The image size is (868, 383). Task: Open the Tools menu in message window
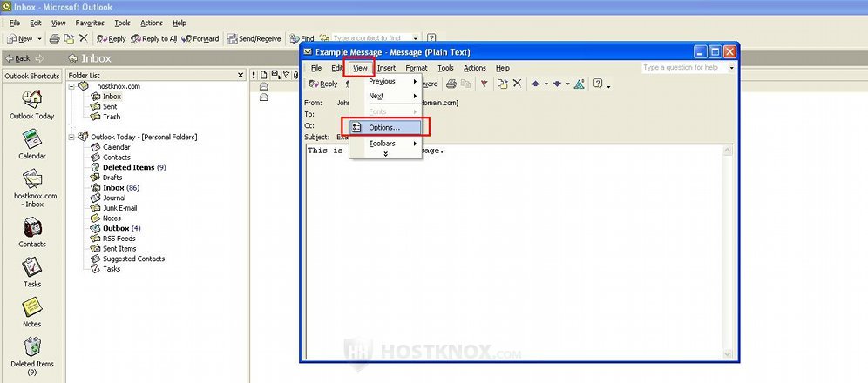click(445, 68)
